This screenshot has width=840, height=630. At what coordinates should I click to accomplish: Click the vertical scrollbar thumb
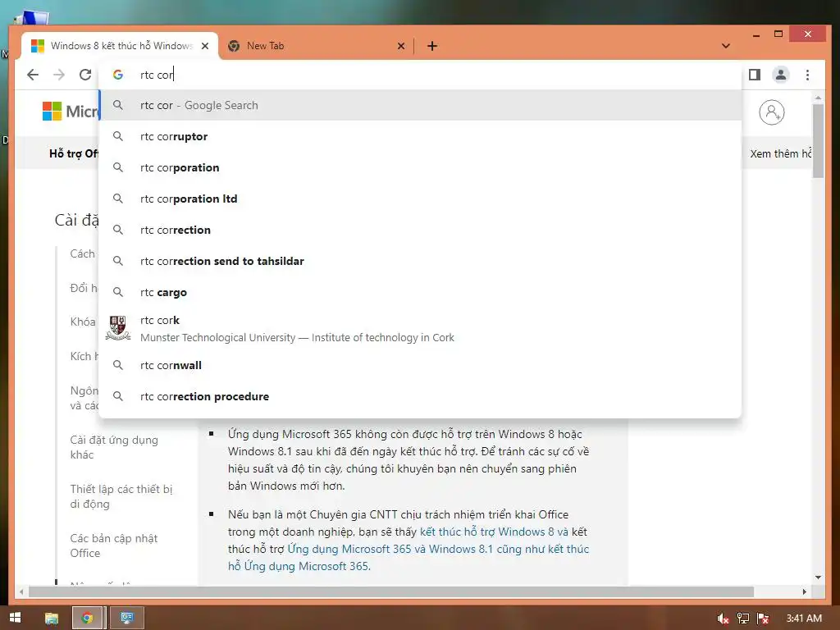click(818, 140)
